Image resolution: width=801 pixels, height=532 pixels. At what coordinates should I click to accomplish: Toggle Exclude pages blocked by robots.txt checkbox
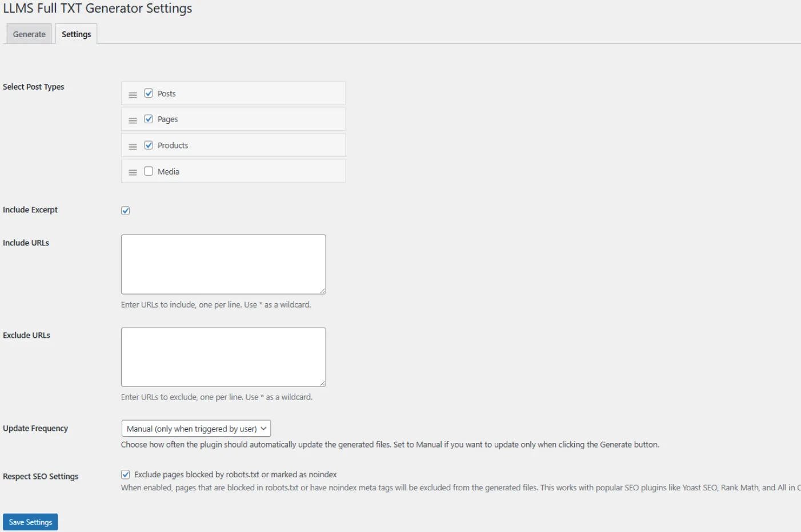click(x=126, y=474)
